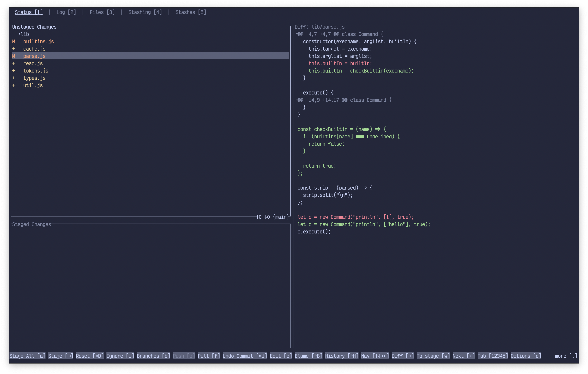Click the History command button
The image size is (588, 374).
point(342,356)
